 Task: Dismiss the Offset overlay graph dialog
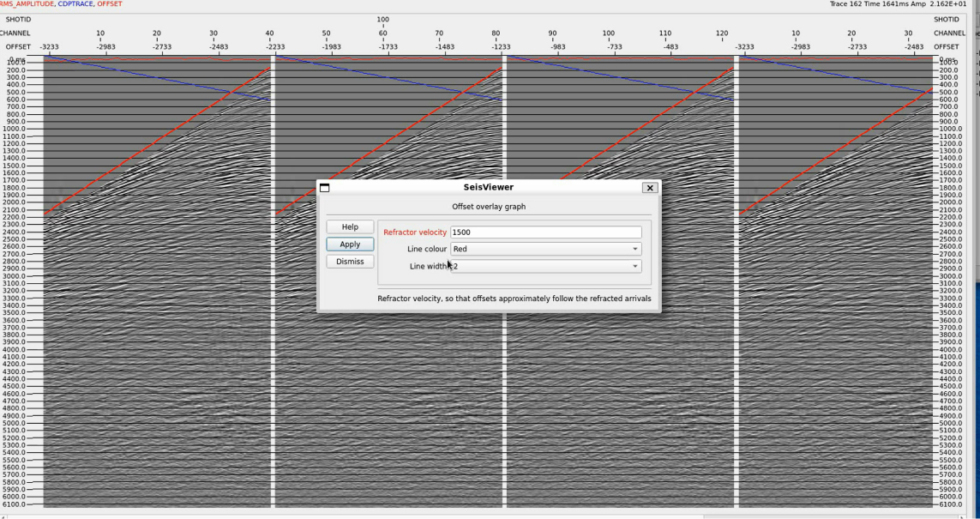[x=350, y=262]
